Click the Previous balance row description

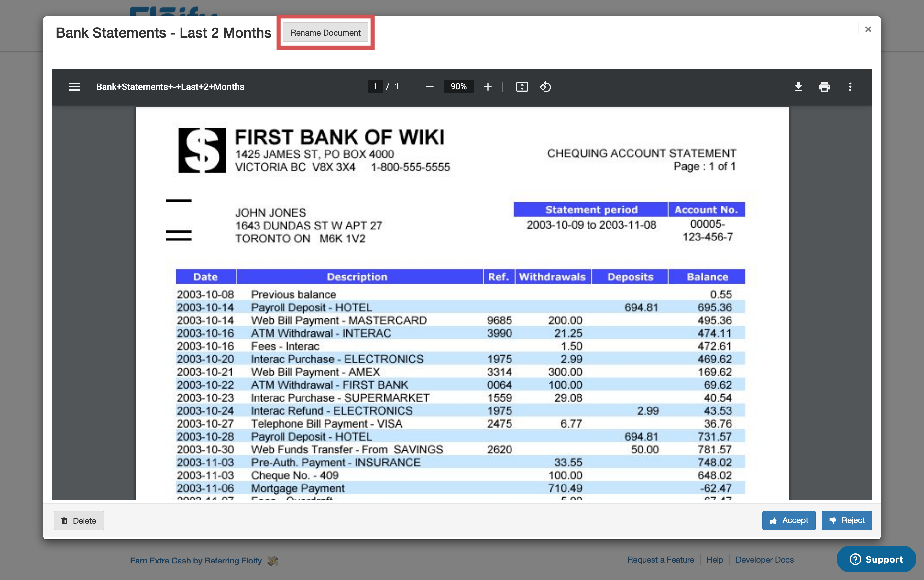(x=294, y=294)
